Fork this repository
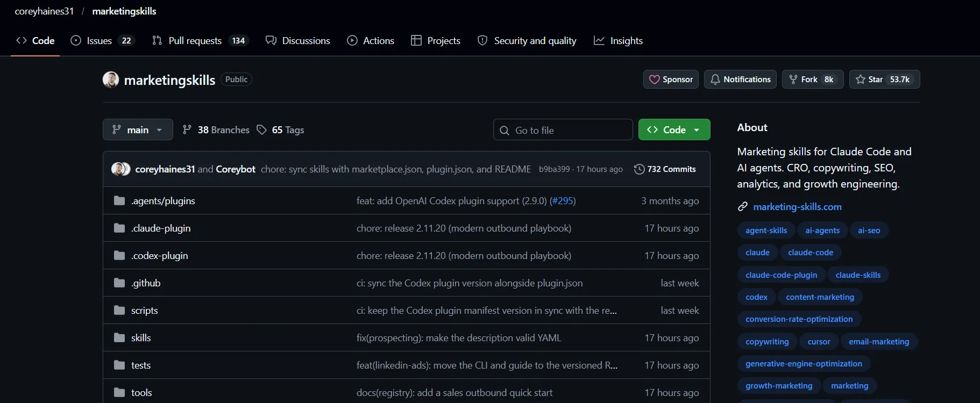Screen dimensions: 980x403 pos(813,80)
